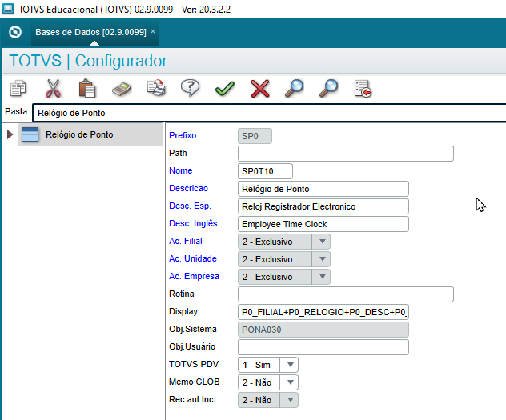
Task: Click the Prefixo label
Action: [183, 135]
